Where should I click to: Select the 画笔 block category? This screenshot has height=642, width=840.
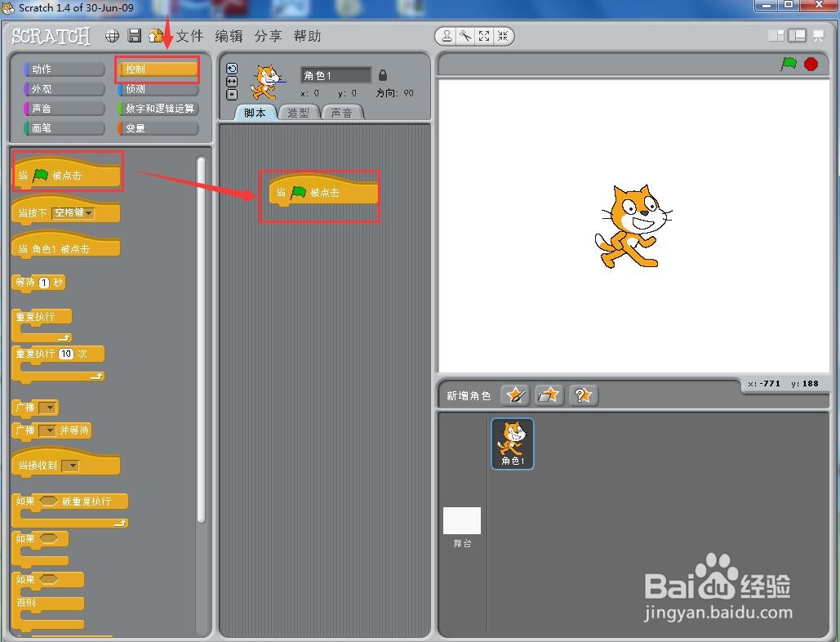point(64,128)
